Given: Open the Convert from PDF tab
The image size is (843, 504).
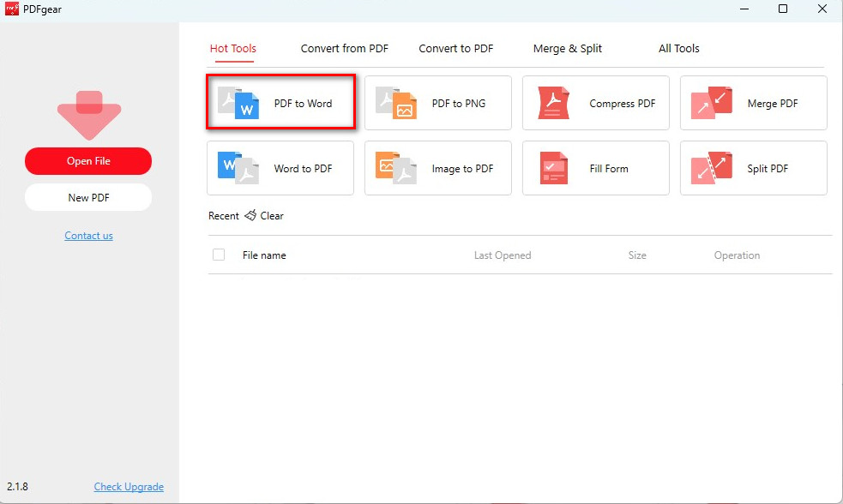Looking at the screenshot, I should (x=344, y=48).
